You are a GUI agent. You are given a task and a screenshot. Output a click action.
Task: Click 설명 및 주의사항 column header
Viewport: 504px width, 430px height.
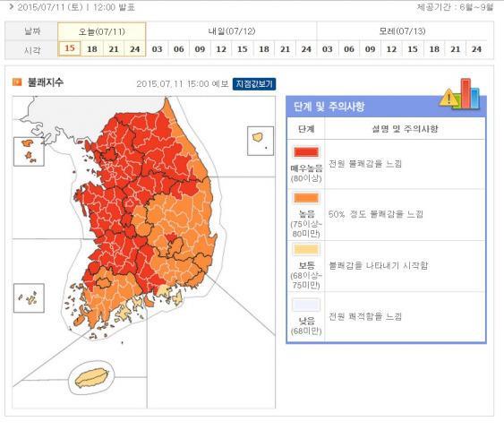click(x=405, y=129)
